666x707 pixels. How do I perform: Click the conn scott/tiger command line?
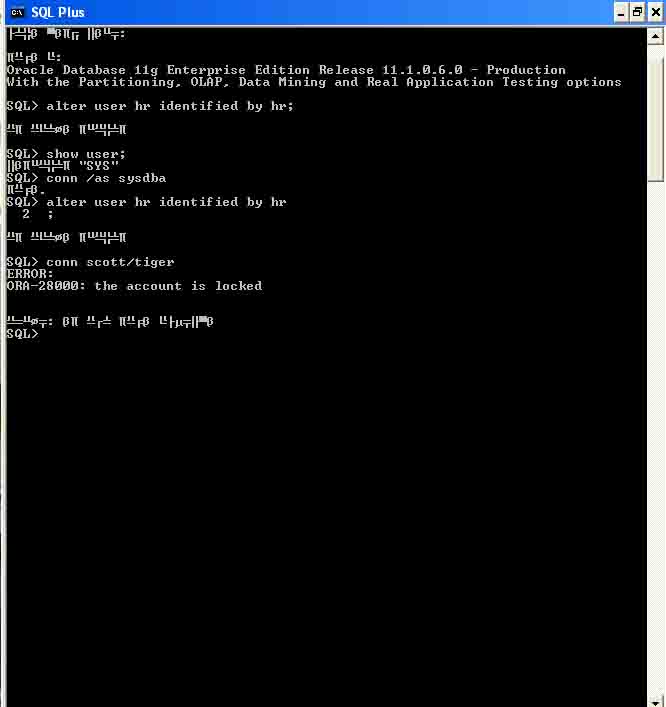coord(90,262)
